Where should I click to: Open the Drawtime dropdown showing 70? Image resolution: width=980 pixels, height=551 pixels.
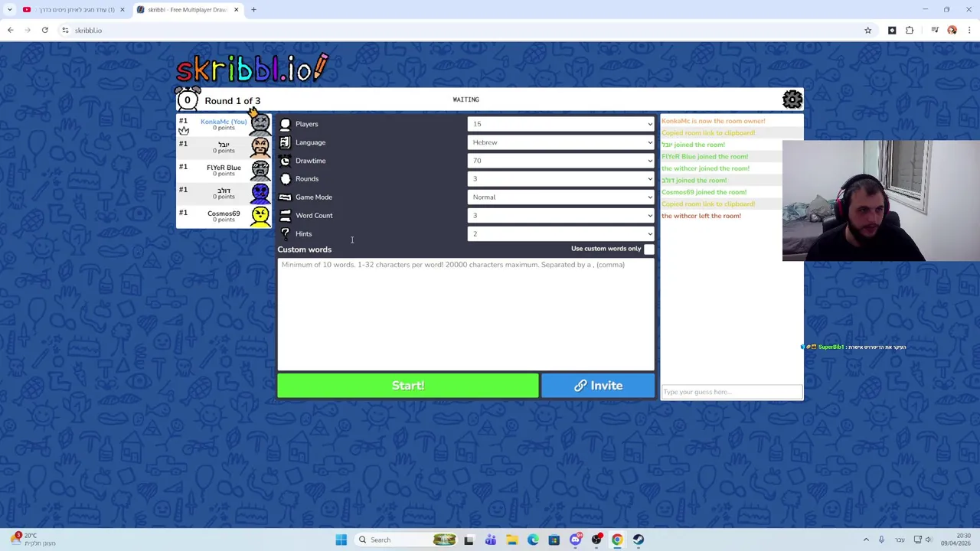pos(560,161)
